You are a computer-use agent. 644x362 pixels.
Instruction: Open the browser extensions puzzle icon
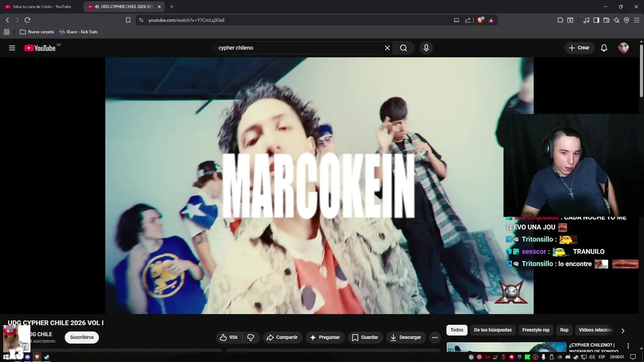[560, 20]
